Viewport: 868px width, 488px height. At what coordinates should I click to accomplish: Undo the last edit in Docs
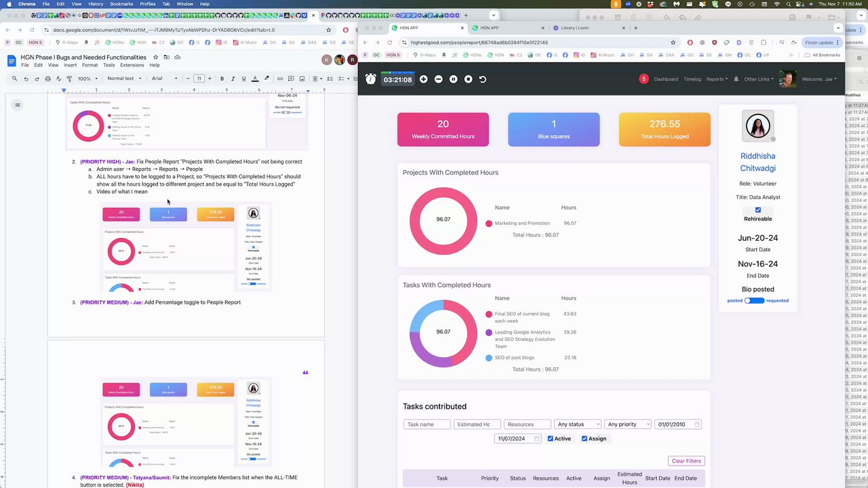point(26,79)
